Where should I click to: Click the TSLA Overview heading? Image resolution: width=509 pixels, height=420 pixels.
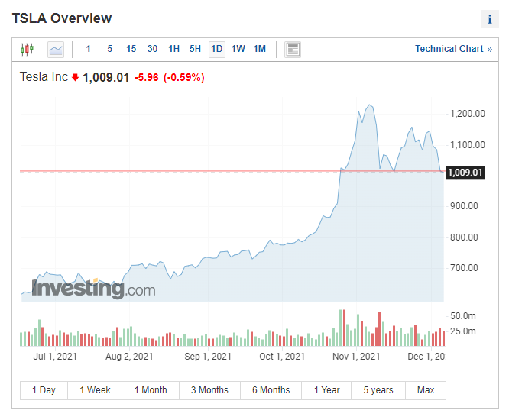[x=62, y=18]
